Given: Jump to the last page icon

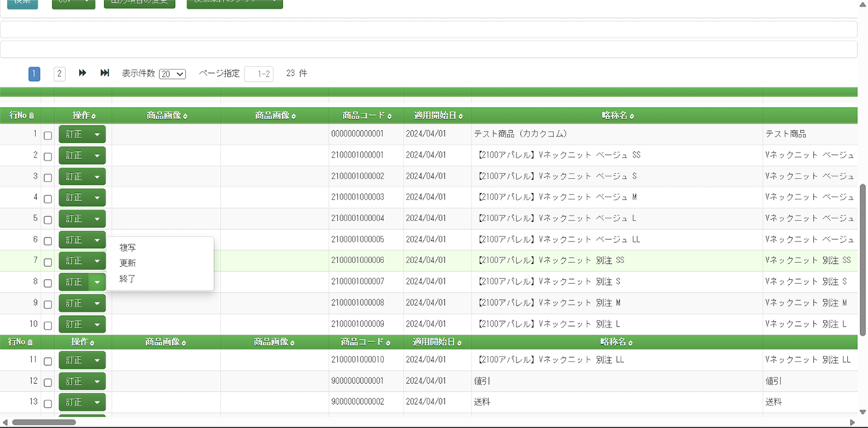Looking at the screenshot, I should coord(105,73).
